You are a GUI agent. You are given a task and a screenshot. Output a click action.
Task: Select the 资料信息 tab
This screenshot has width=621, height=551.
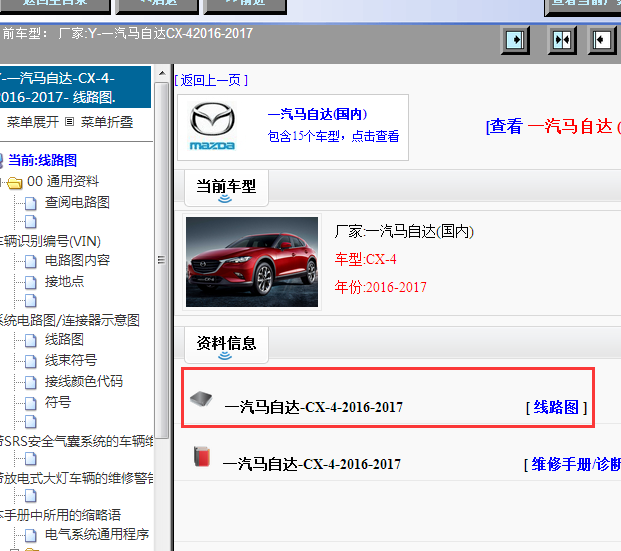click(226, 345)
